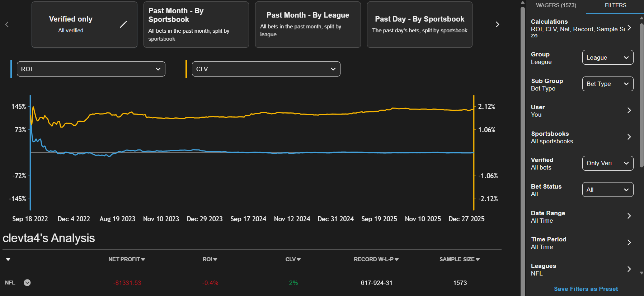Switch to the FILTERS tab

click(x=615, y=5)
